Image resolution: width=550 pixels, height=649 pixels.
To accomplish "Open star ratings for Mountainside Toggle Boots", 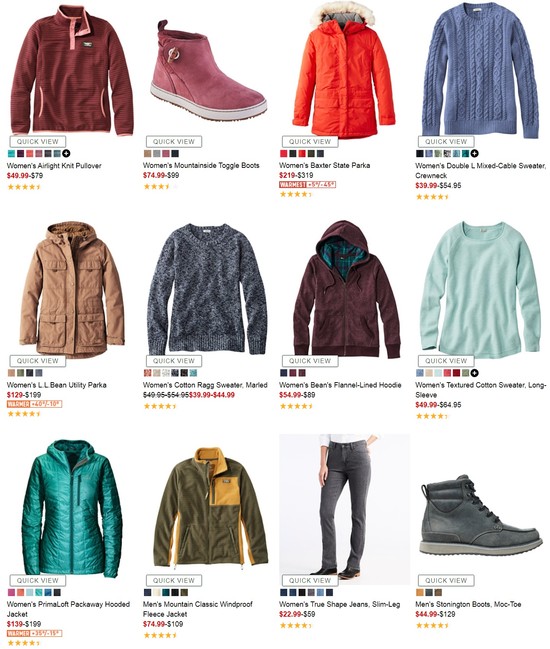I will (x=159, y=187).
